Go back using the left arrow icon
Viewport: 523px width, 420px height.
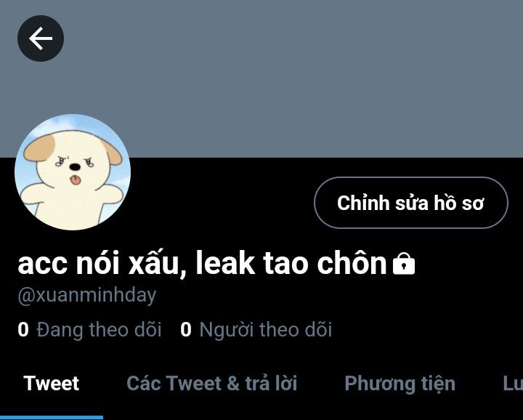click(41, 39)
